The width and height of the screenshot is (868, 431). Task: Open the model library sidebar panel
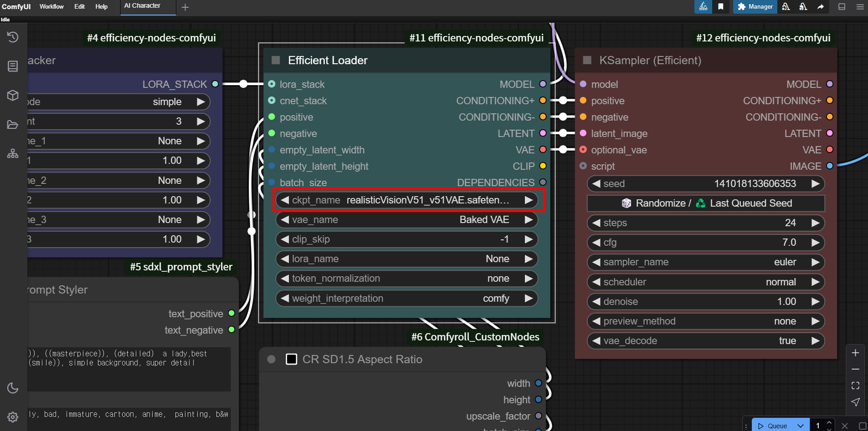point(12,95)
